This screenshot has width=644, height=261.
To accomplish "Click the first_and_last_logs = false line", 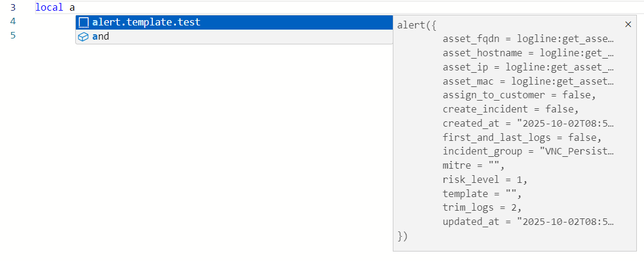I will [521, 138].
